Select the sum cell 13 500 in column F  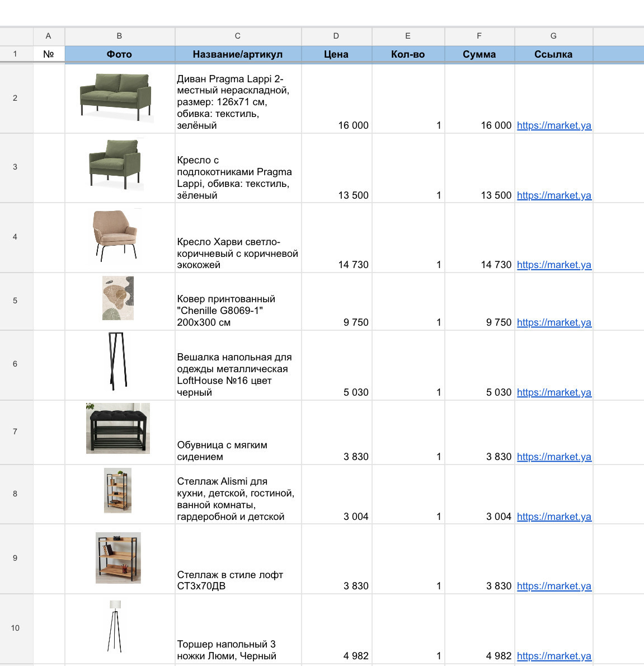pos(480,168)
